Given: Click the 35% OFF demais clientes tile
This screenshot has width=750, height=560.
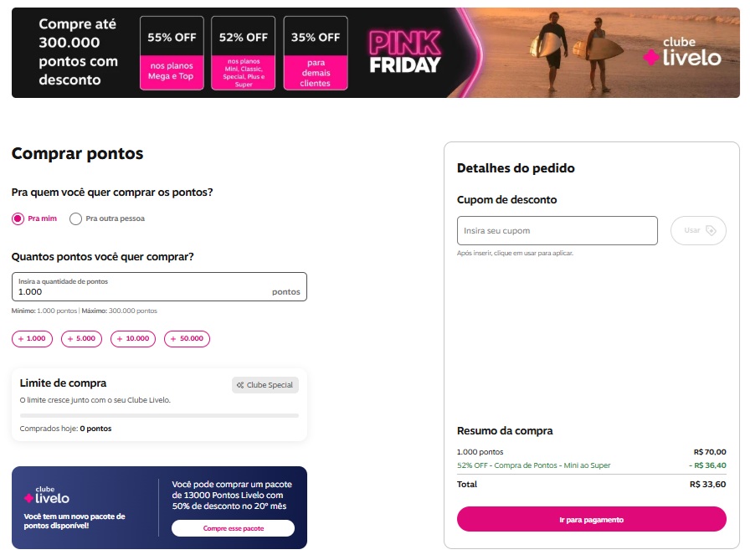Looking at the screenshot, I should [x=316, y=53].
